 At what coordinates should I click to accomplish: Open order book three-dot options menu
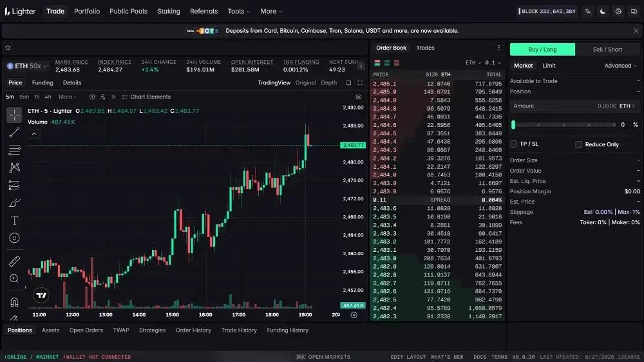(x=498, y=48)
